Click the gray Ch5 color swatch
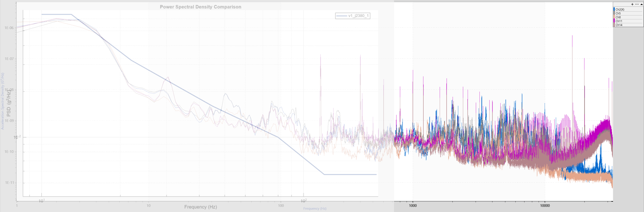Viewport: 644px width, 212px height. click(614, 13)
